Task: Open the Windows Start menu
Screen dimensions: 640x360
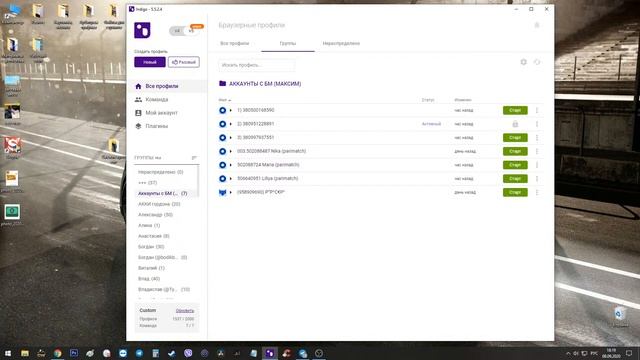Action: (8, 353)
